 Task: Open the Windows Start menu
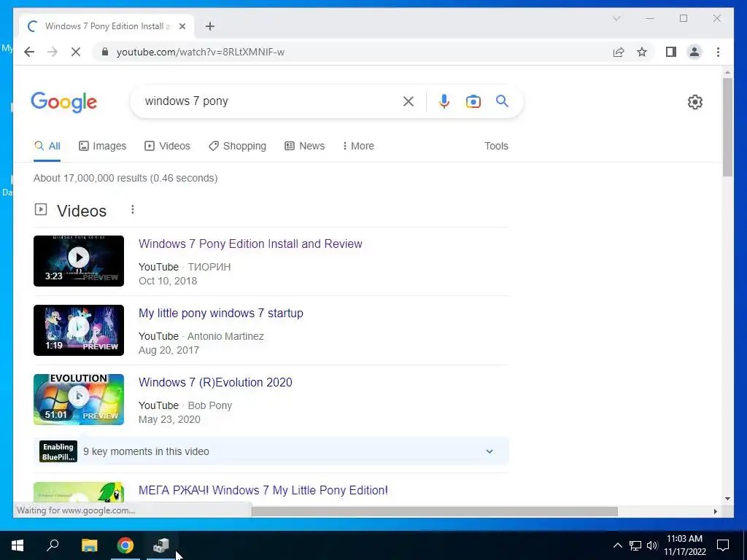click(x=18, y=545)
